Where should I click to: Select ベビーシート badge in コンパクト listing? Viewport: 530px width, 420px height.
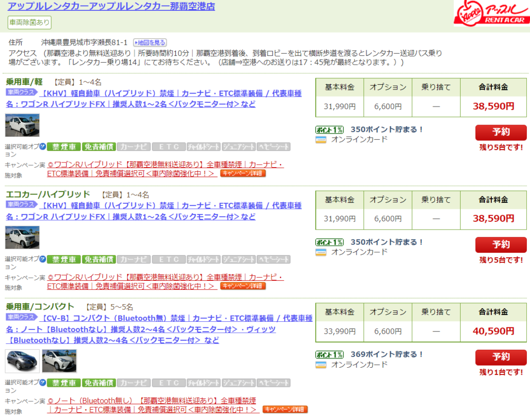click(273, 383)
